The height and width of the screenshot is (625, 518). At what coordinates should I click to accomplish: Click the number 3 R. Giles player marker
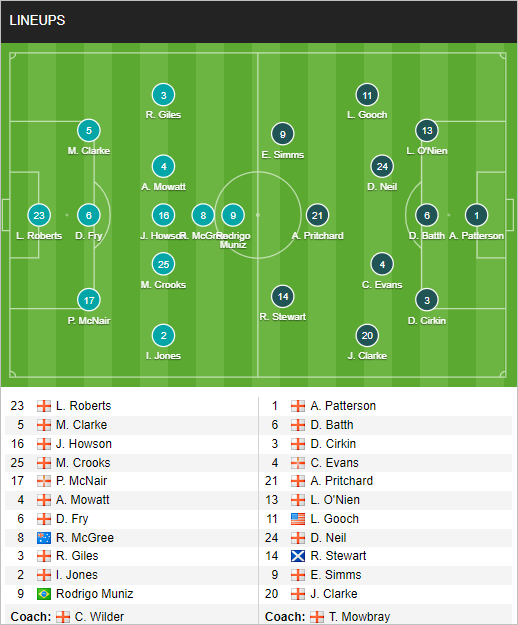(x=163, y=95)
